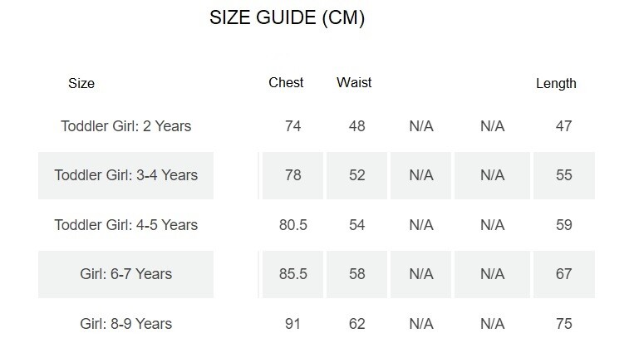This screenshot has width=644, height=348.
Task: Click waist value 52 for 3-4 Years
Action: tap(357, 175)
